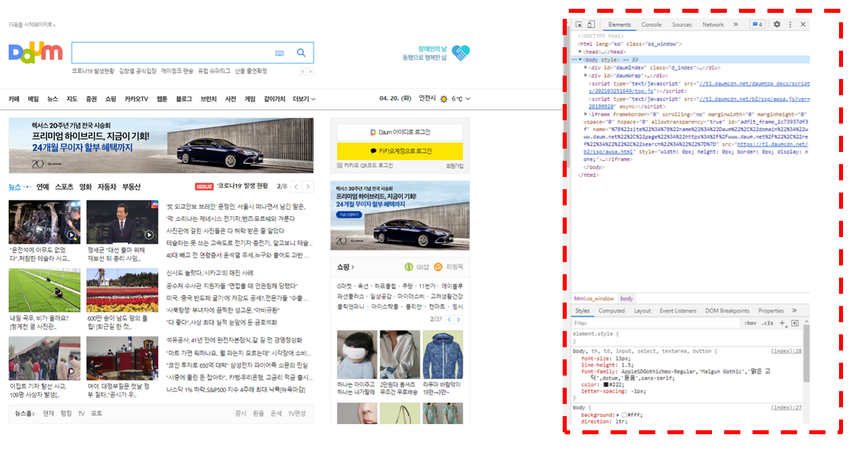This screenshot has width=868, height=468.
Task: Click the 장애인의 날 handshake heart icon
Action: (461, 53)
